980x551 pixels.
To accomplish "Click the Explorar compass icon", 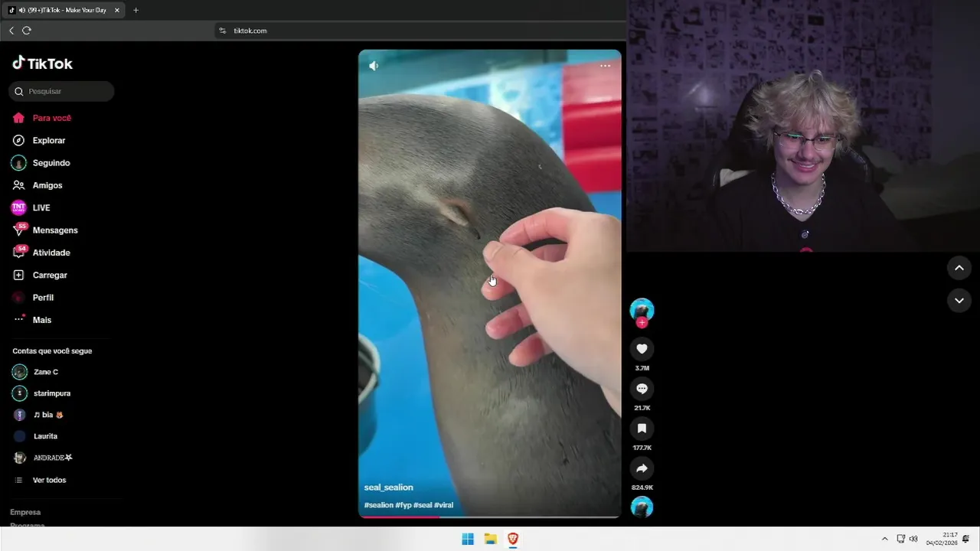I will coord(18,141).
